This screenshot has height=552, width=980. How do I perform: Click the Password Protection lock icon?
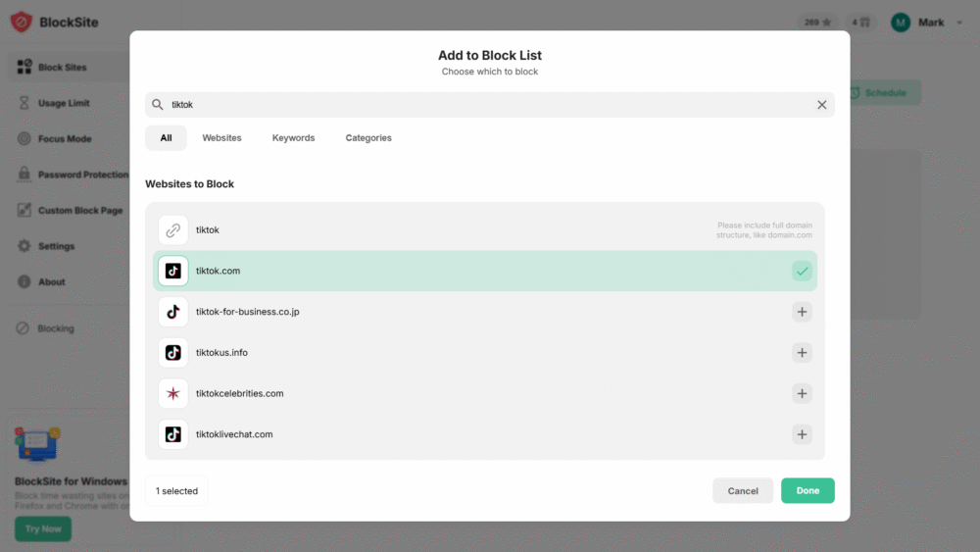coord(24,174)
